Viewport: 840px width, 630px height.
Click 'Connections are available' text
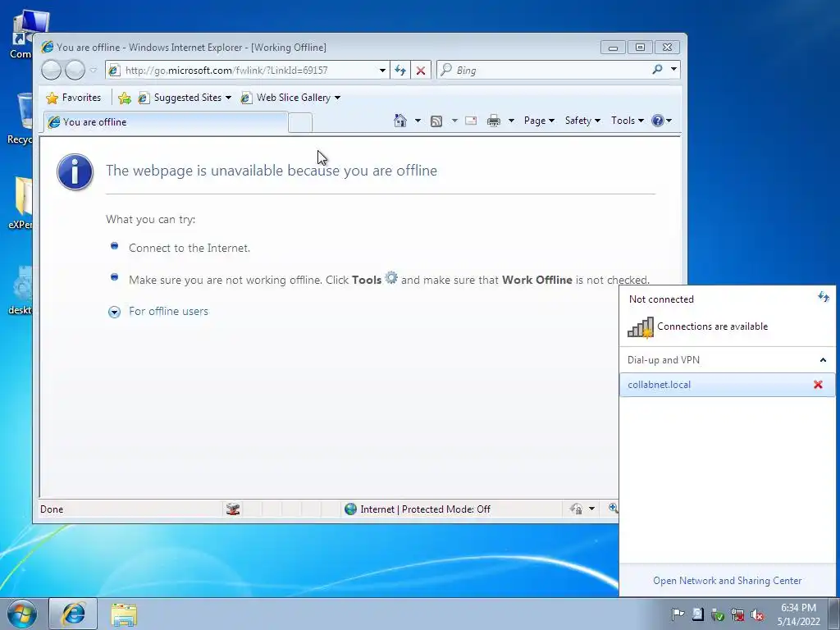[712, 326]
